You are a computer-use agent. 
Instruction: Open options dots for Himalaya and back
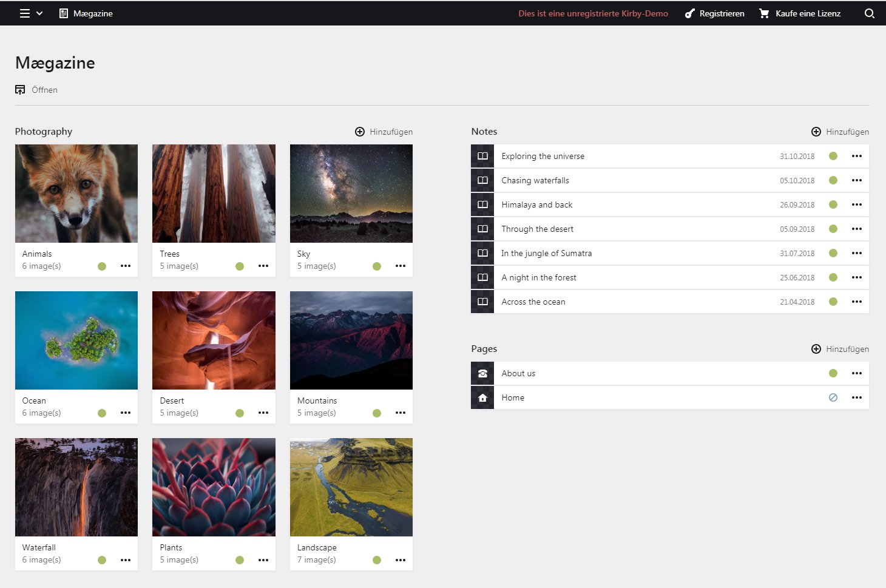tap(856, 205)
